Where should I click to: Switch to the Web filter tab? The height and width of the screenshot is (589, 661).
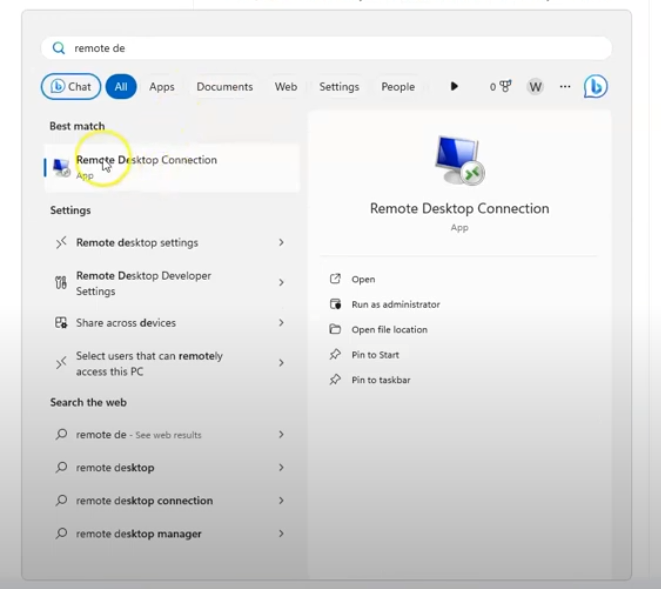[x=286, y=86]
